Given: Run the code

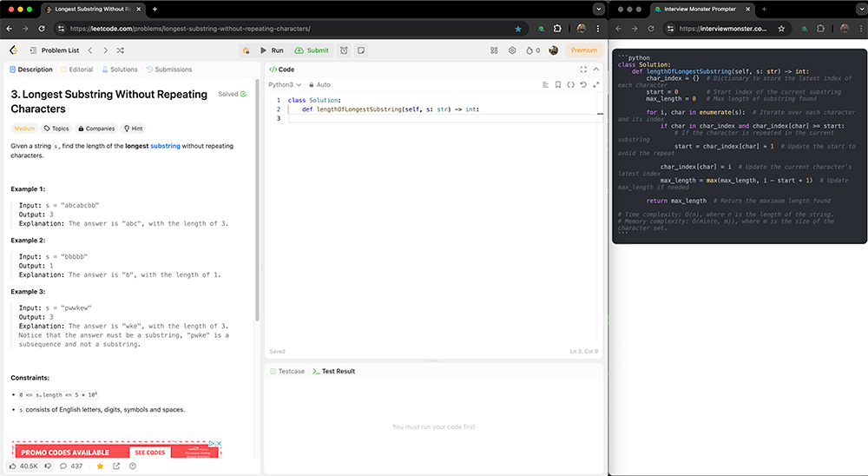Looking at the screenshot, I should tap(272, 50).
